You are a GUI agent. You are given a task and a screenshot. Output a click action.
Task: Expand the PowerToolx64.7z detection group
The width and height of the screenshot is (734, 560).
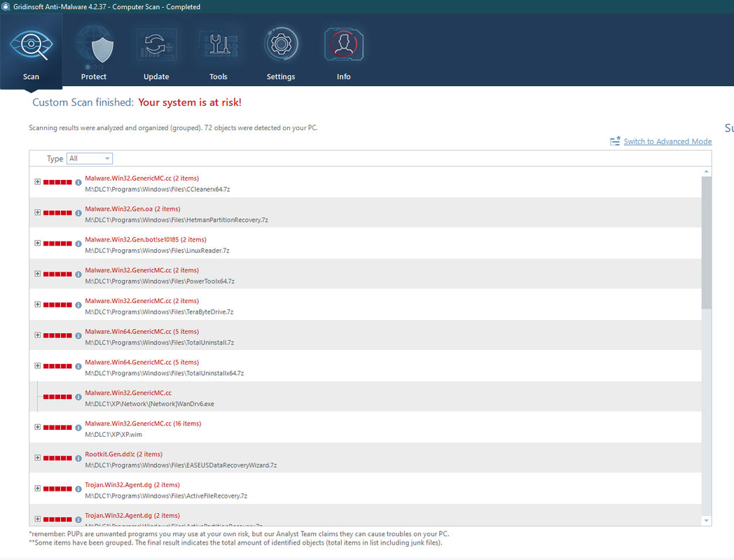tap(37, 274)
